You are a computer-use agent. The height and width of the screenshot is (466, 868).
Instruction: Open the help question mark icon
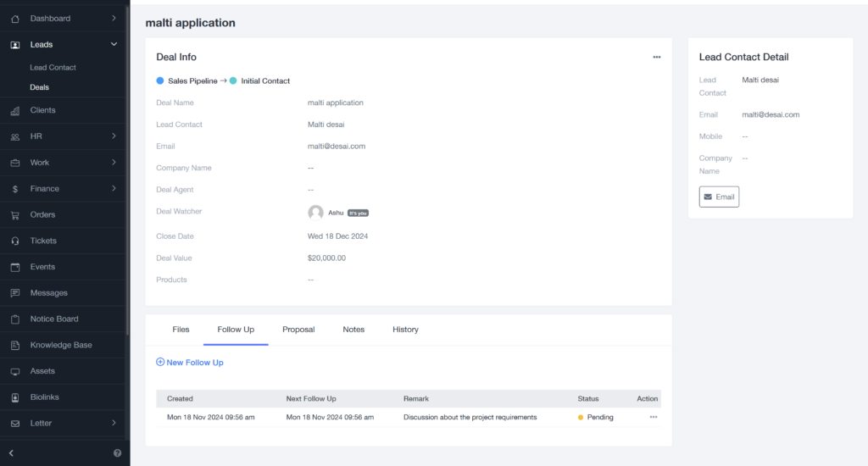(x=117, y=453)
